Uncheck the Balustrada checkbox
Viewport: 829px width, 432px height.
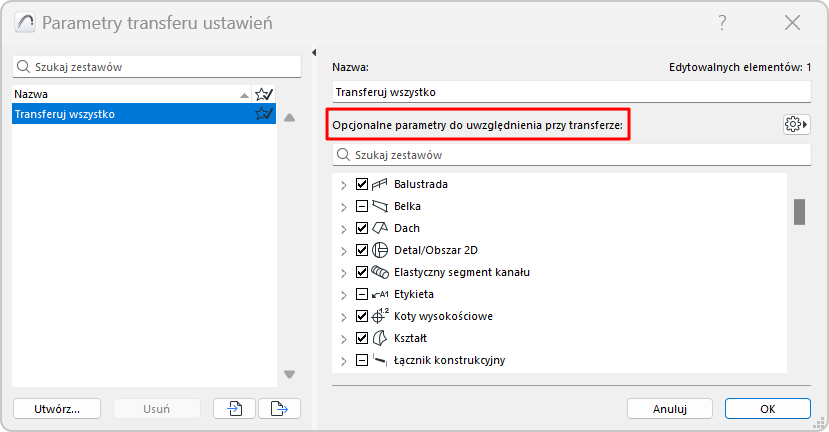pos(362,184)
